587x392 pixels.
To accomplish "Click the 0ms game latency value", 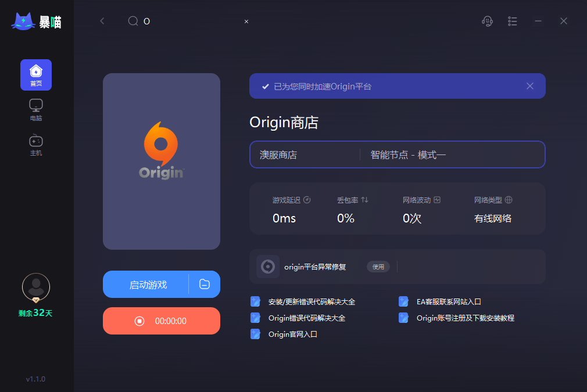I will tap(284, 218).
